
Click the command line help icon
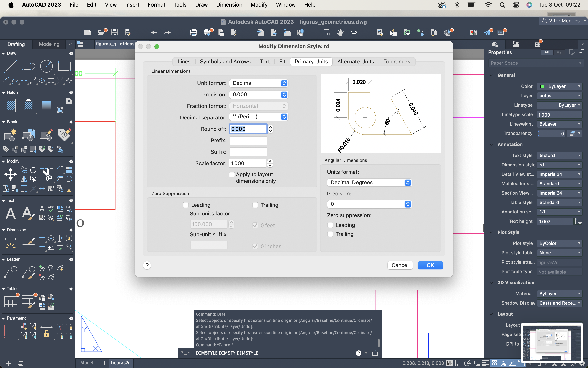pyautogui.click(x=359, y=353)
